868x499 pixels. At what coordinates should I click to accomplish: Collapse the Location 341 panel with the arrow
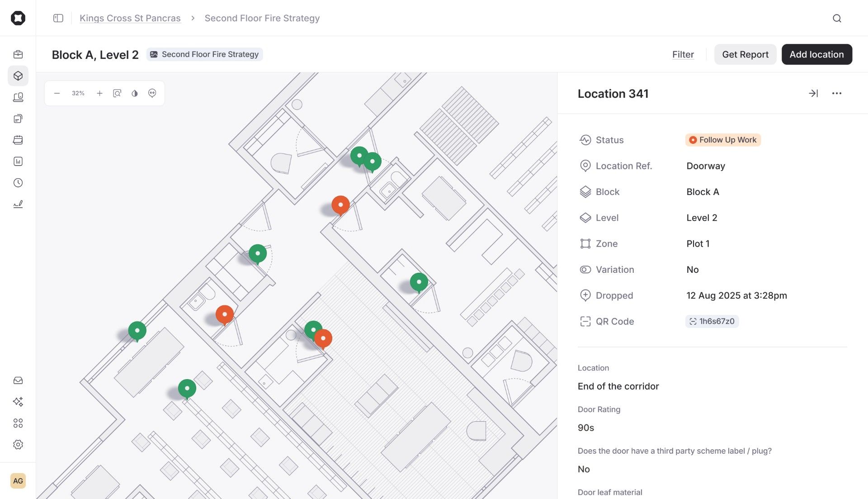click(813, 93)
